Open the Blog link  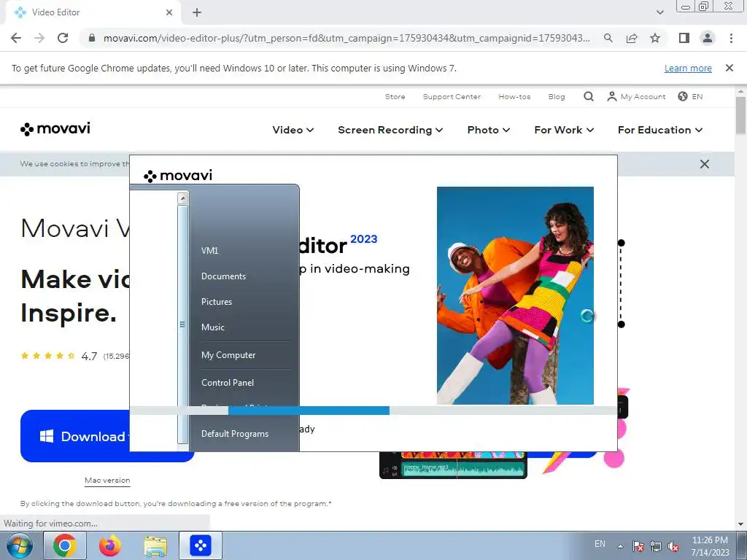pos(557,97)
